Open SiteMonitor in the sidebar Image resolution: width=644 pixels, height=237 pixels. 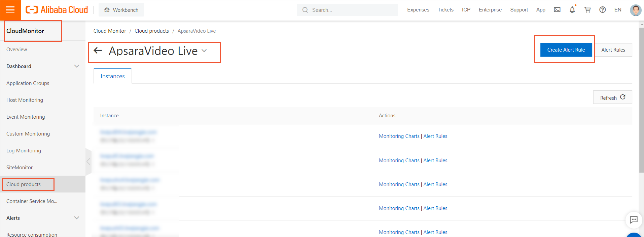click(x=20, y=168)
